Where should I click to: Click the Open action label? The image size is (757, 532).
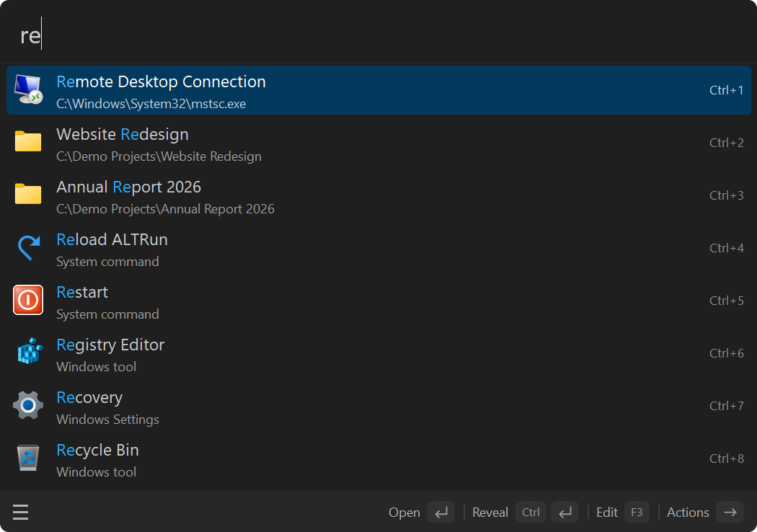[x=404, y=513]
